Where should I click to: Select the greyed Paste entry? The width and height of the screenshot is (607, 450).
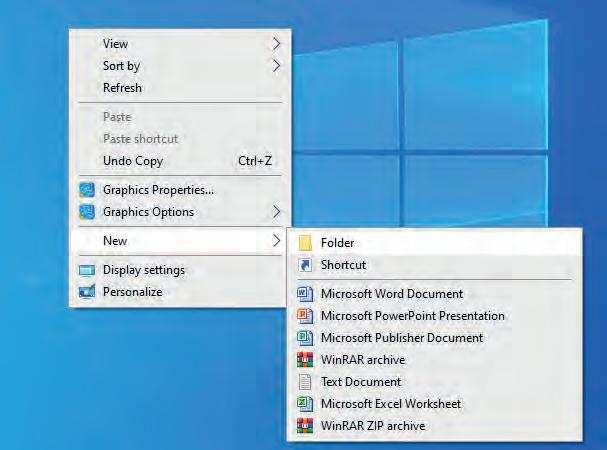180,117
